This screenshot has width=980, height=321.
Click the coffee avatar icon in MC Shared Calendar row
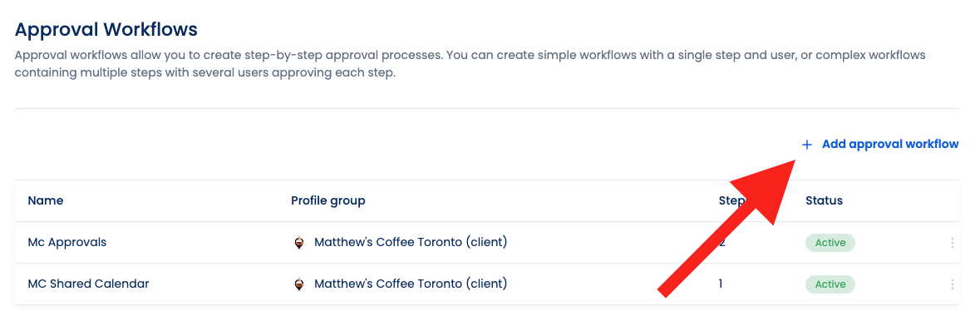pyautogui.click(x=298, y=284)
